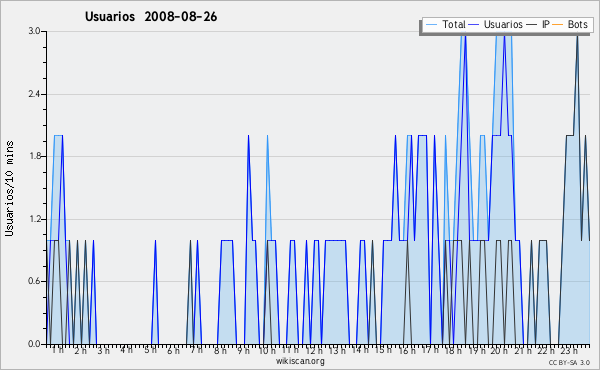The image size is (600, 370).
Task: Click the '19 h' x-axis label
Action: (x=477, y=350)
